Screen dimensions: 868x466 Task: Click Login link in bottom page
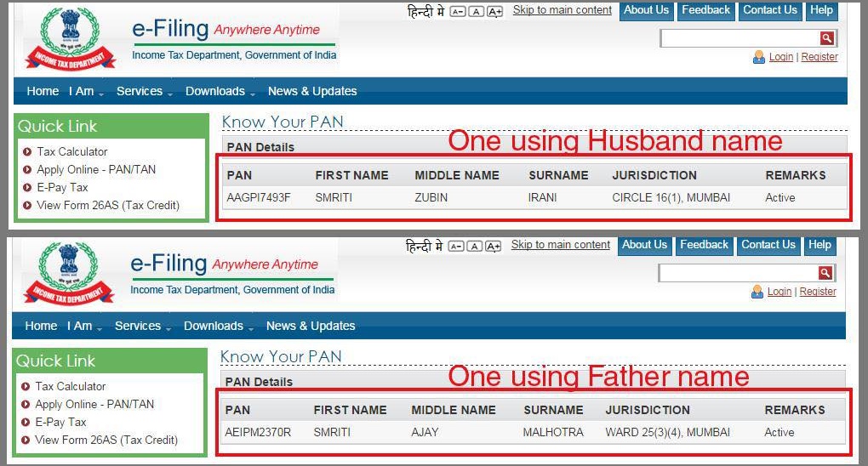click(x=779, y=292)
